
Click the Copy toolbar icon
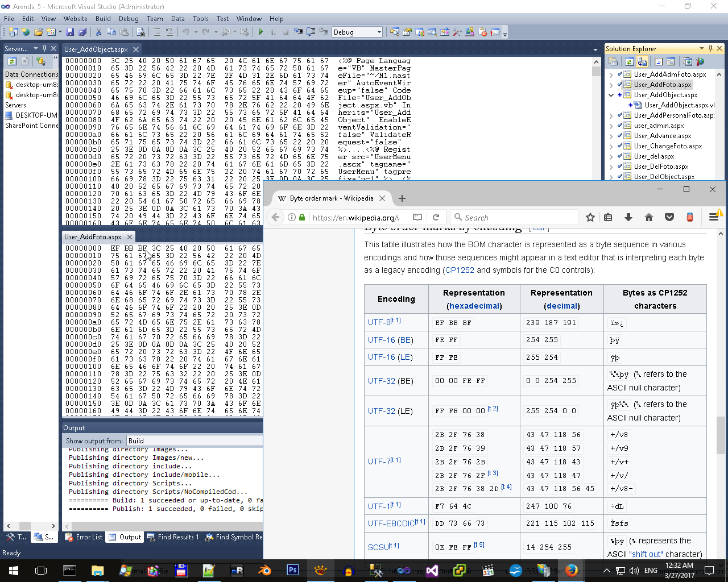pos(111,32)
